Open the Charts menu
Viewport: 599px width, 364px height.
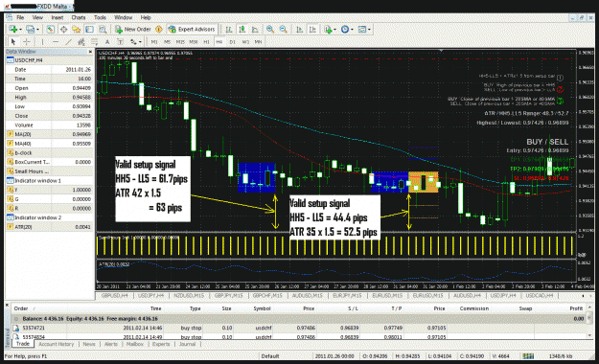click(79, 17)
